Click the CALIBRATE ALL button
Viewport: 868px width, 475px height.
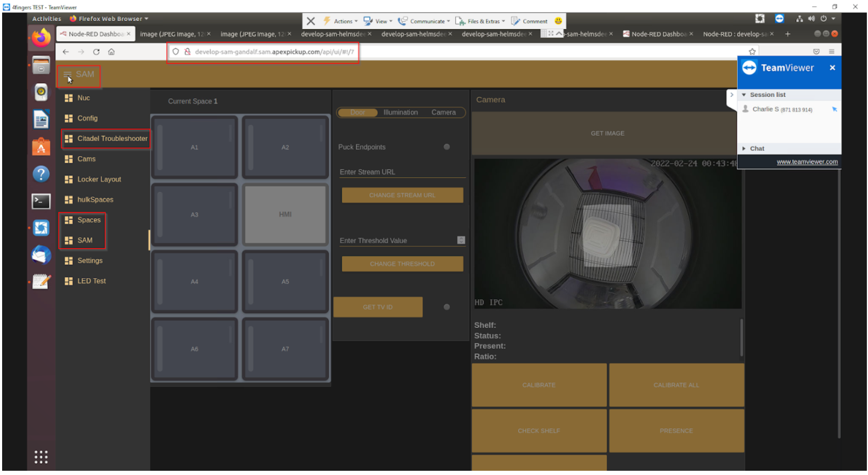(676, 385)
